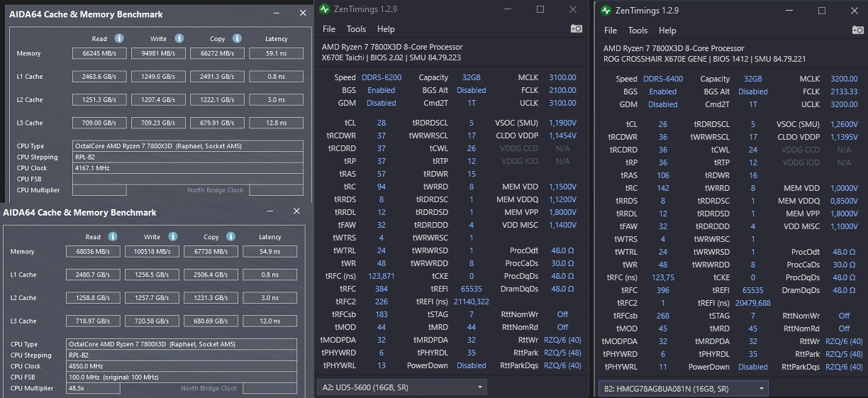Click the FCLK 2100.00 value
The height and width of the screenshot is (398, 868).
[562, 90]
